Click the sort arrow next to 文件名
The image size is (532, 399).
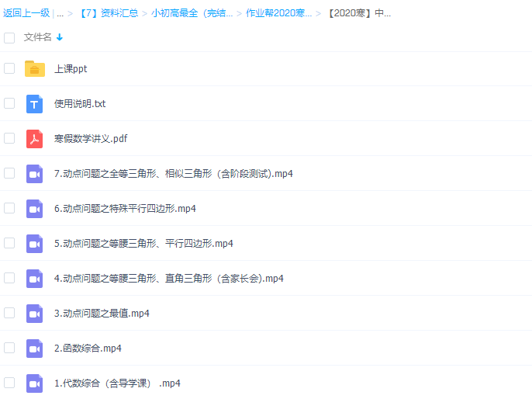[x=60, y=37]
